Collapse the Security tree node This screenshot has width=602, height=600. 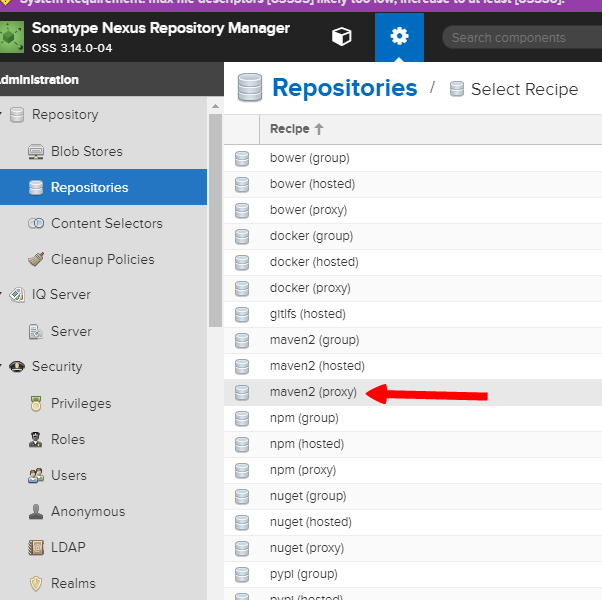coord(1,366)
